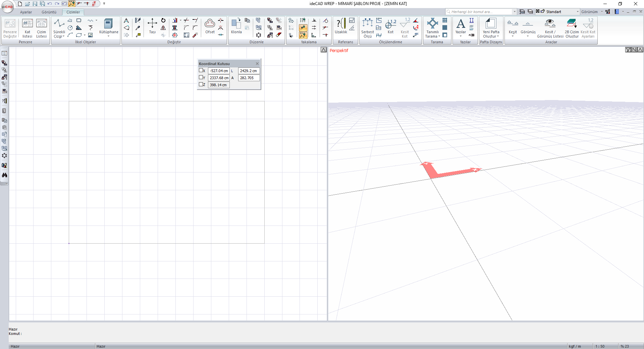The height and width of the screenshot is (349, 644).
Task: Enable the X coordinate lock checkbox
Action: click(201, 70)
